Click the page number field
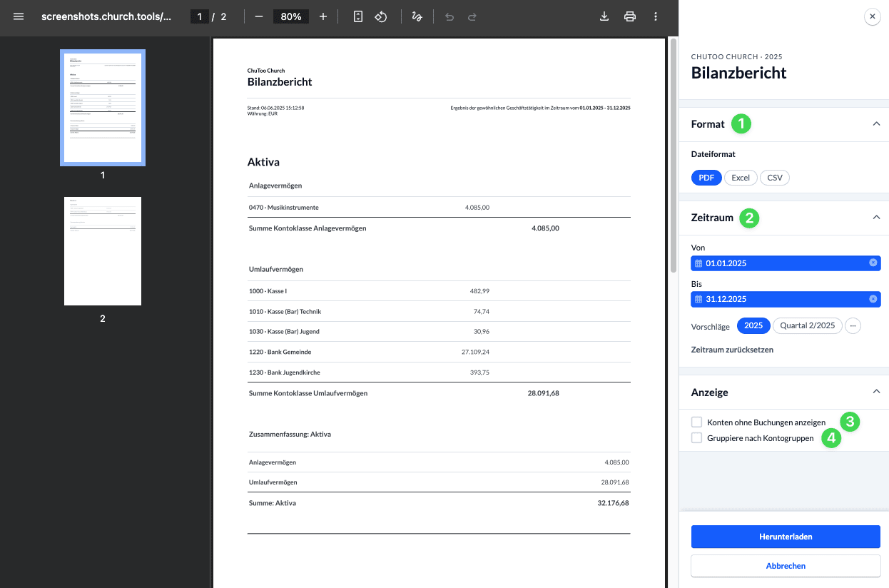The width and height of the screenshot is (889, 588). point(200,16)
